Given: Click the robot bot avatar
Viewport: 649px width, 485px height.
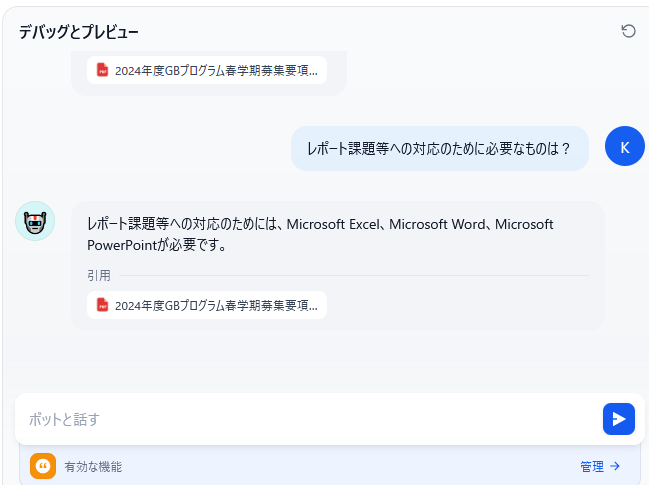Looking at the screenshot, I should click(x=35, y=221).
